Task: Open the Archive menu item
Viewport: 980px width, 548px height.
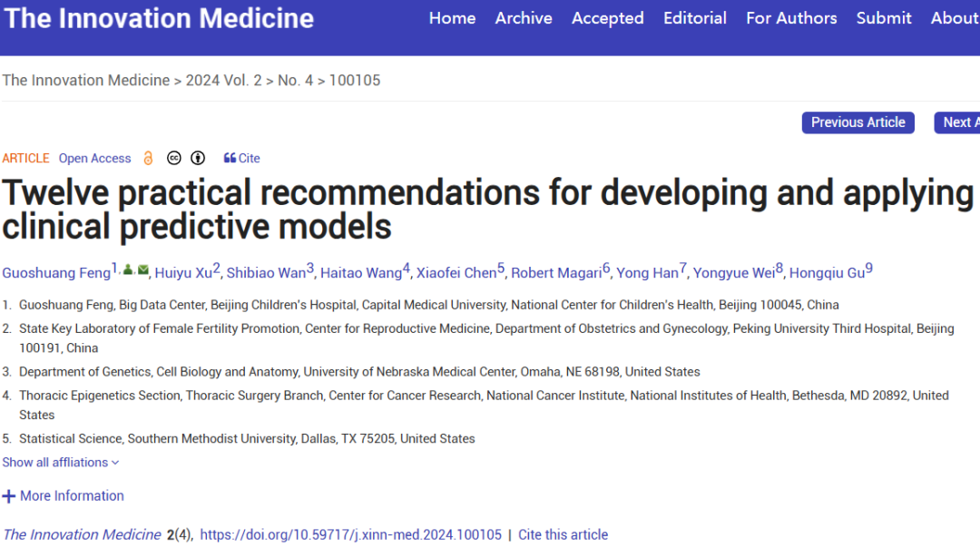Action: click(524, 18)
